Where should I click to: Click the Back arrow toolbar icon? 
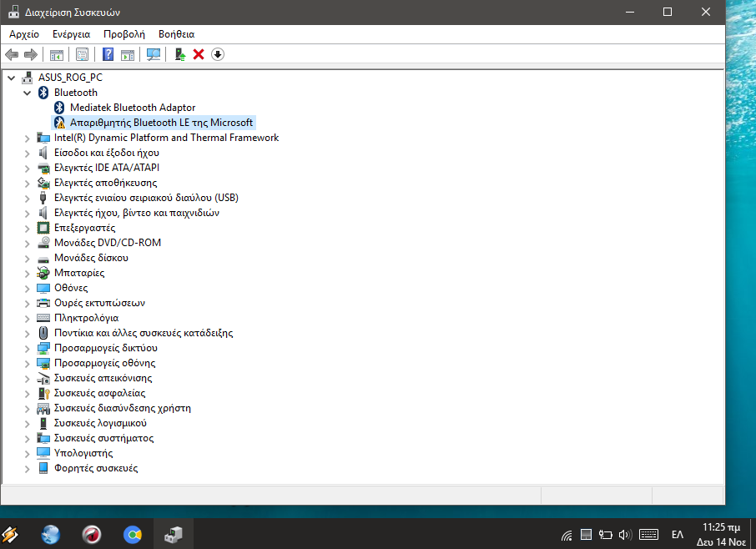tap(12, 54)
